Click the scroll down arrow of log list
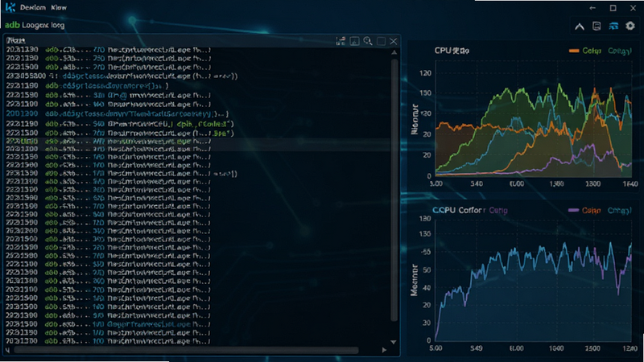 pyautogui.click(x=394, y=342)
